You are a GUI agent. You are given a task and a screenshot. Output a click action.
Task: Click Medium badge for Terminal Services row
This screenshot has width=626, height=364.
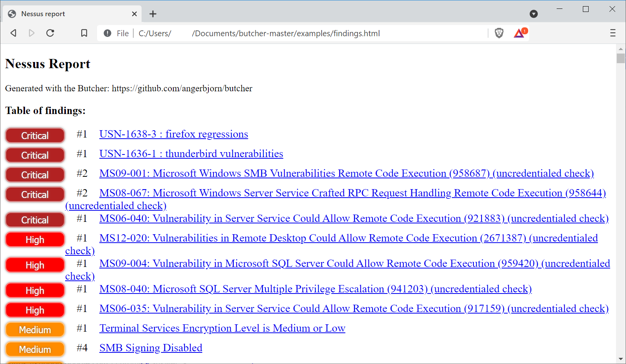click(x=35, y=330)
